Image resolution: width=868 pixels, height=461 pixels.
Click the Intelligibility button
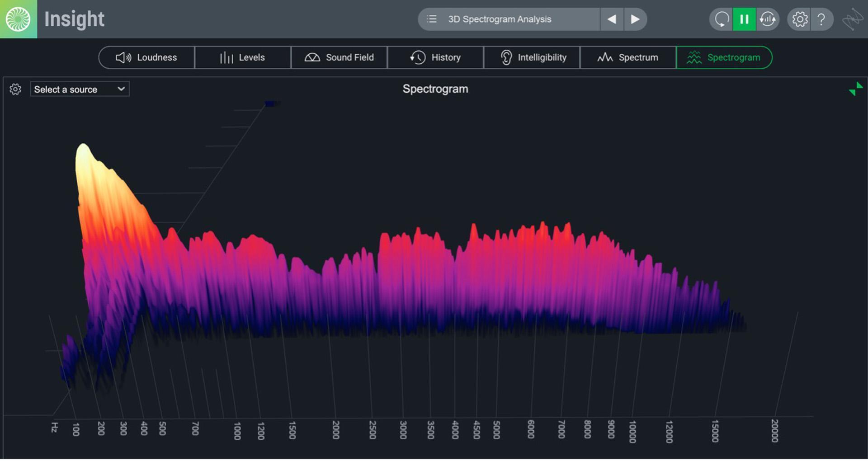pyautogui.click(x=532, y=57)
